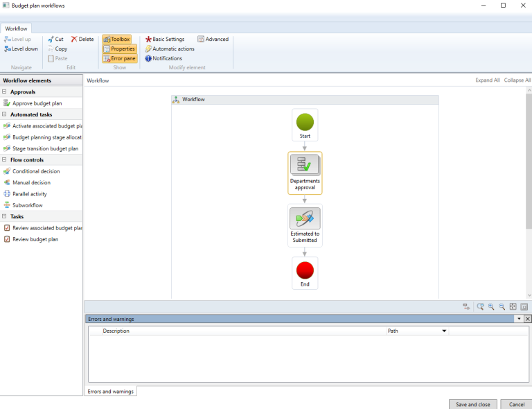532x409 pixels.
Task: Collapse the Flow controls section
Action: (x=4, y=160)
